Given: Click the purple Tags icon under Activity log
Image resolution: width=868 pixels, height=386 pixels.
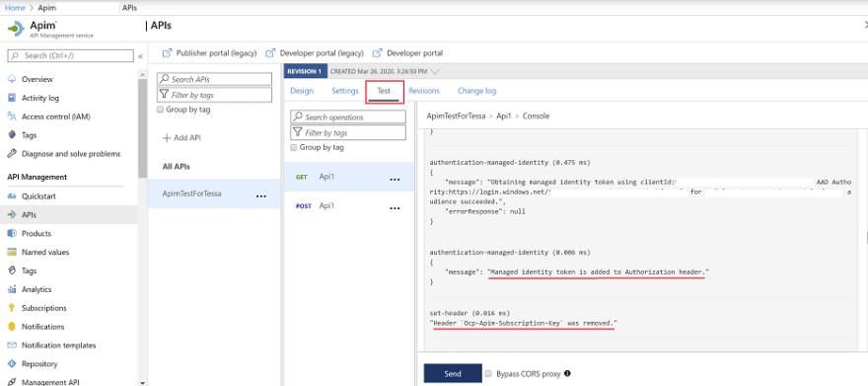Looking at the screenshot, I should coord(12,135).
